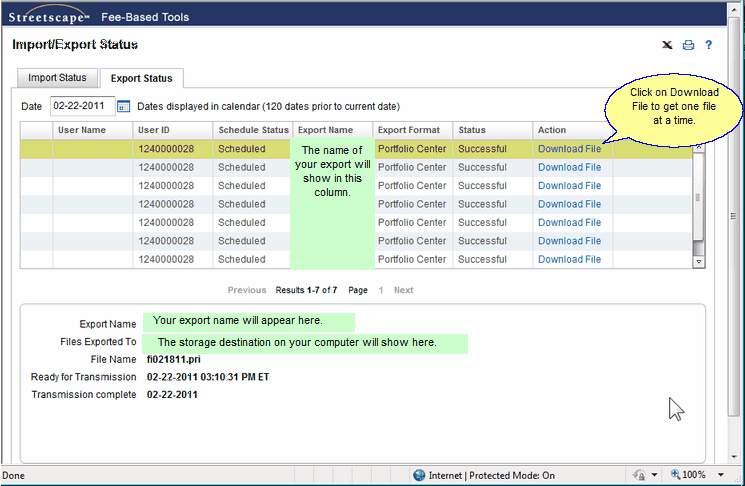Click the Date input field
This screenshot has height=486, width=745.
coord(82,106)
